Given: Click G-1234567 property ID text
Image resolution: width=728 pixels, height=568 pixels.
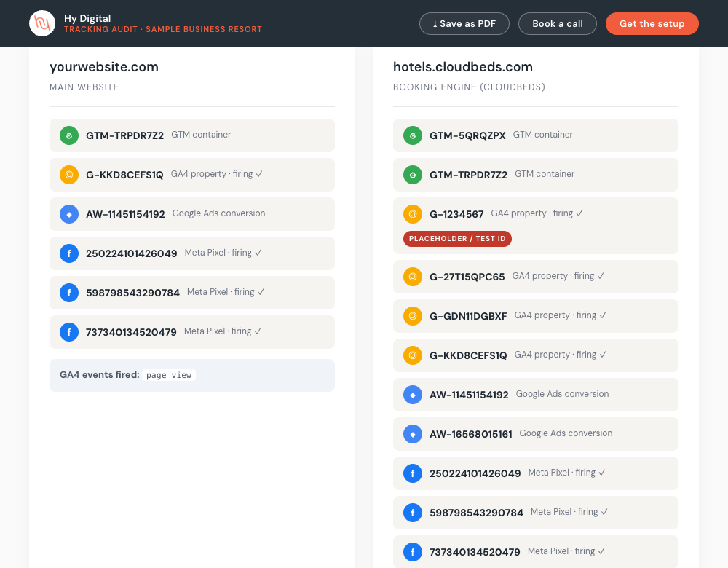Looking at the screenshot, I should [456, 214].
